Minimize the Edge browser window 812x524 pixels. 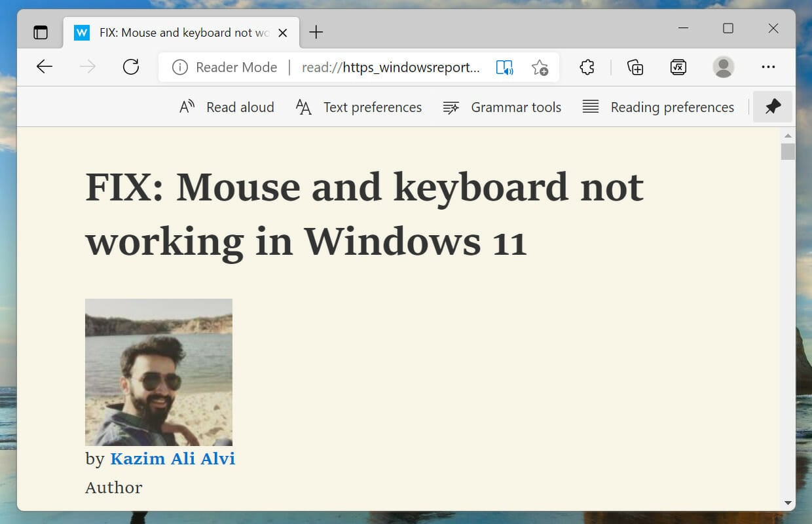click(x=683, y=28)
